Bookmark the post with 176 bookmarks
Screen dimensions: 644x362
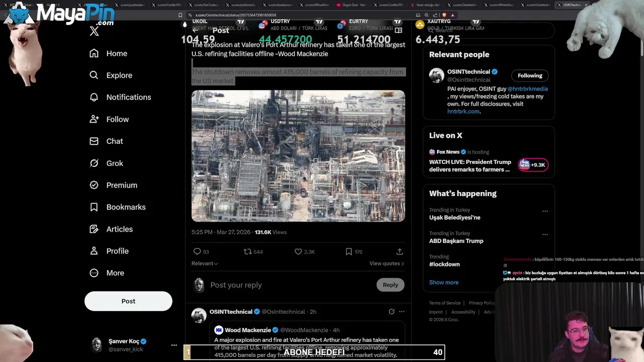pos(353,251)
